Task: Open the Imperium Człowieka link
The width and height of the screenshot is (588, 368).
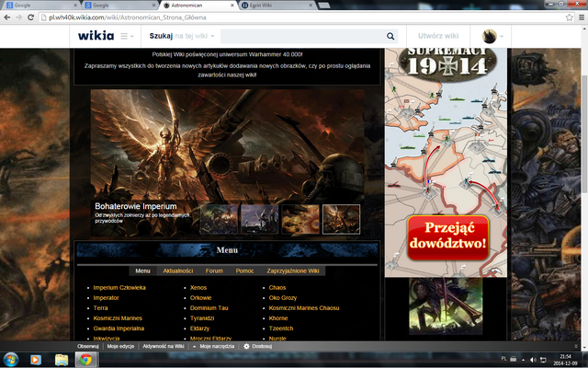Action: pyautogui.click(x=119, y=288)
